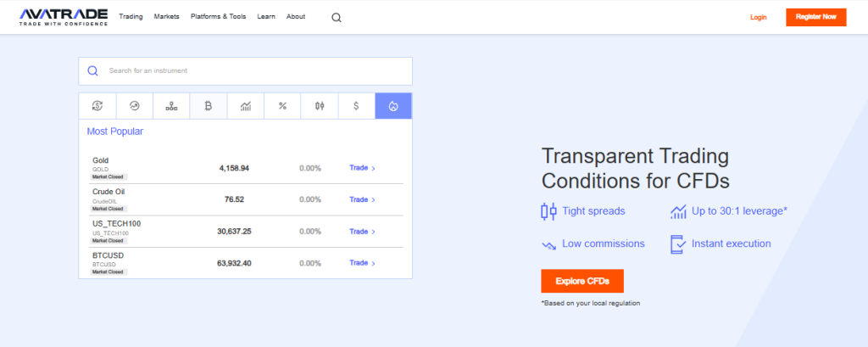The height and width of the screenshot is (347, 868).
Task: Click Trade link for BTCUSD
Action: [x=362, y=263]
